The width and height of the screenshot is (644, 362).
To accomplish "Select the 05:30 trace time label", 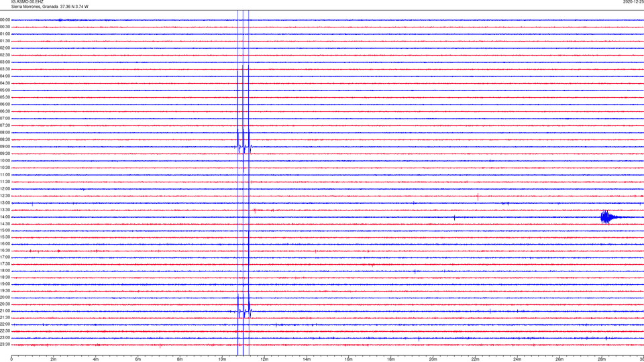I will (5, 97).
